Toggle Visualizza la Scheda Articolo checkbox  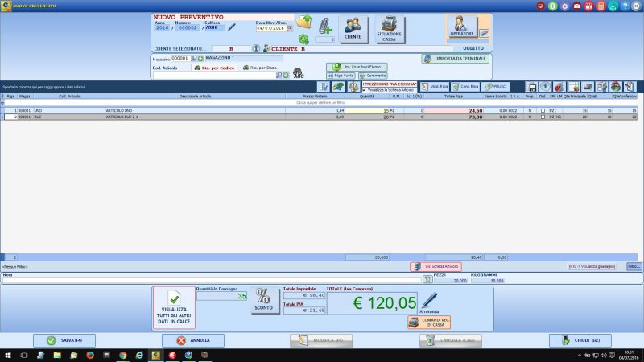click(365, 90)
